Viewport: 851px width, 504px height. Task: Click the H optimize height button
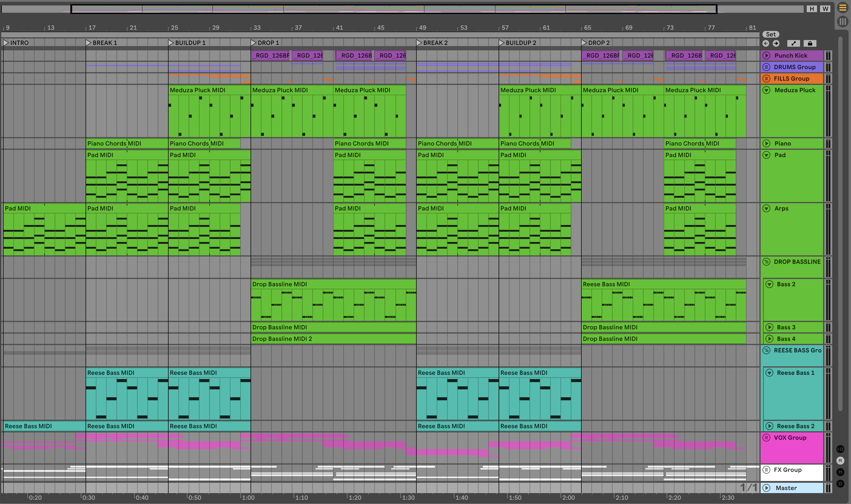coord(812,9)
